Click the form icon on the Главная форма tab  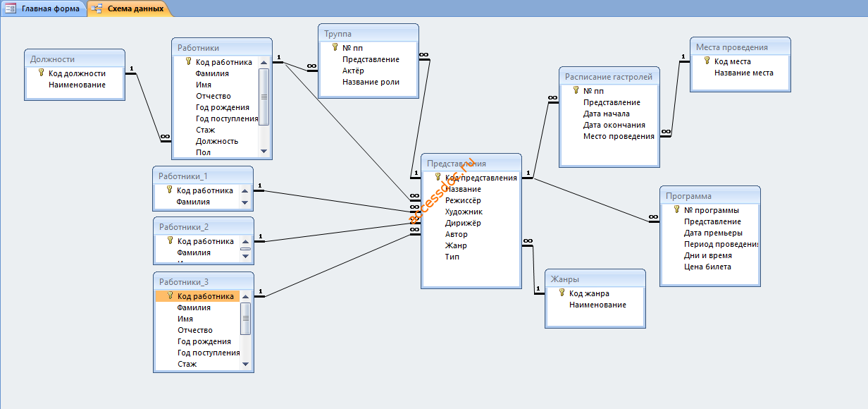click(11, 8)
